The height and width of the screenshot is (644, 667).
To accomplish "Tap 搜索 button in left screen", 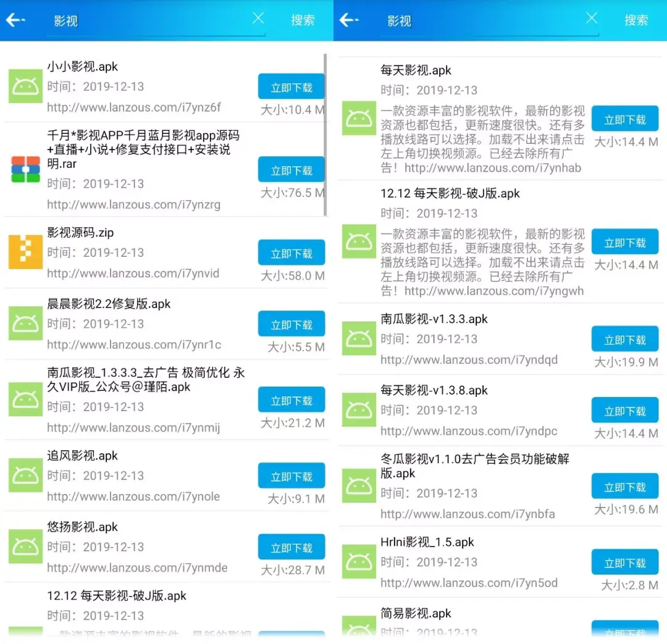I will (x=303, y=20).
